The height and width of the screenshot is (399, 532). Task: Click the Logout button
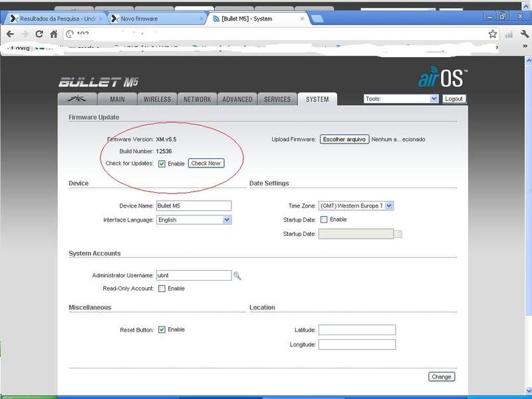tap(454, 98)
